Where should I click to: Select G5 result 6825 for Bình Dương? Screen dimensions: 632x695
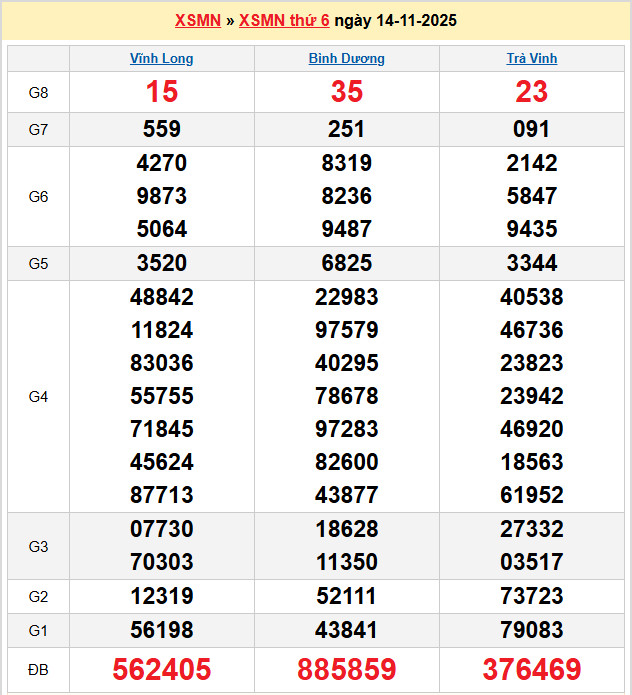[347, 264]
